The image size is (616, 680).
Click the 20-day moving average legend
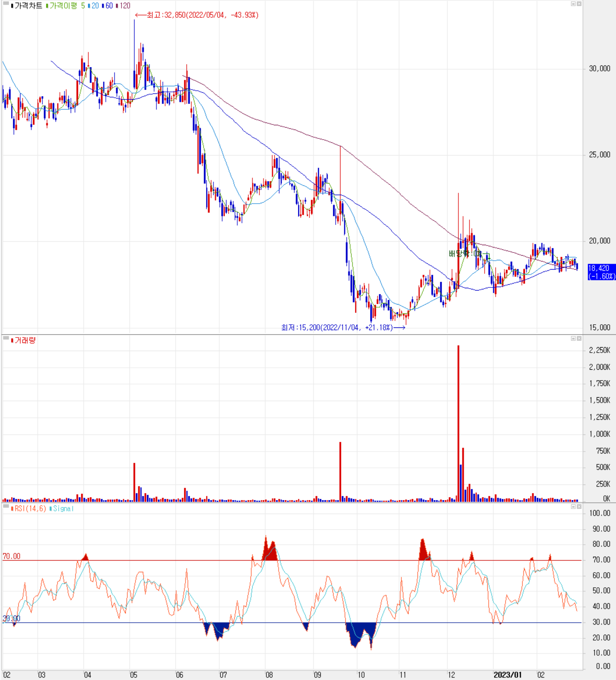pyautogui.click(x=93, y=6)
